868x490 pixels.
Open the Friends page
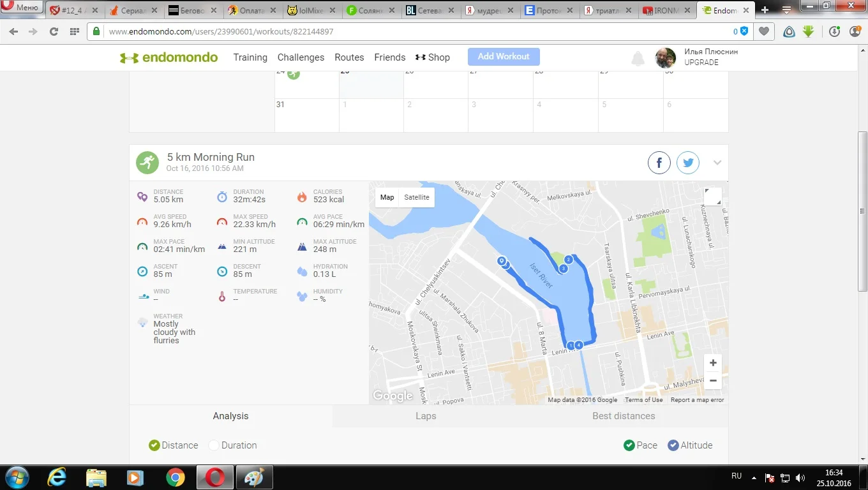[390, 57]
